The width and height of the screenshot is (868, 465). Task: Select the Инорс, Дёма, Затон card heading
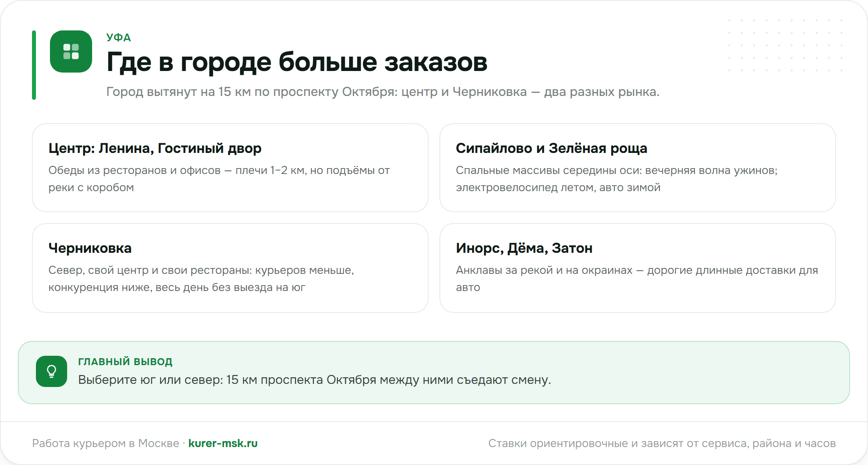[x=524, y=248]
